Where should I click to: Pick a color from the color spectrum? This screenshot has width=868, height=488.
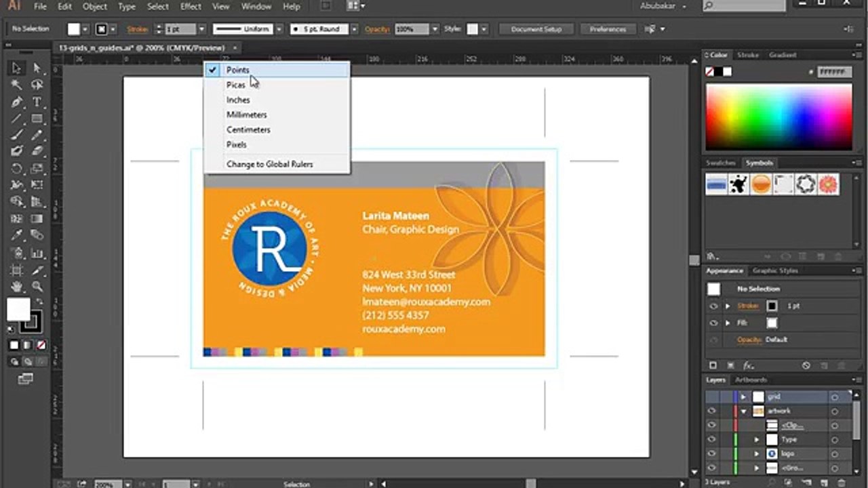[778, 117]
